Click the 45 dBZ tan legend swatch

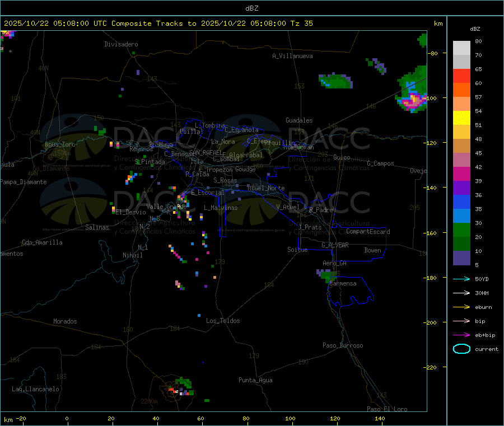click(461, 146)
